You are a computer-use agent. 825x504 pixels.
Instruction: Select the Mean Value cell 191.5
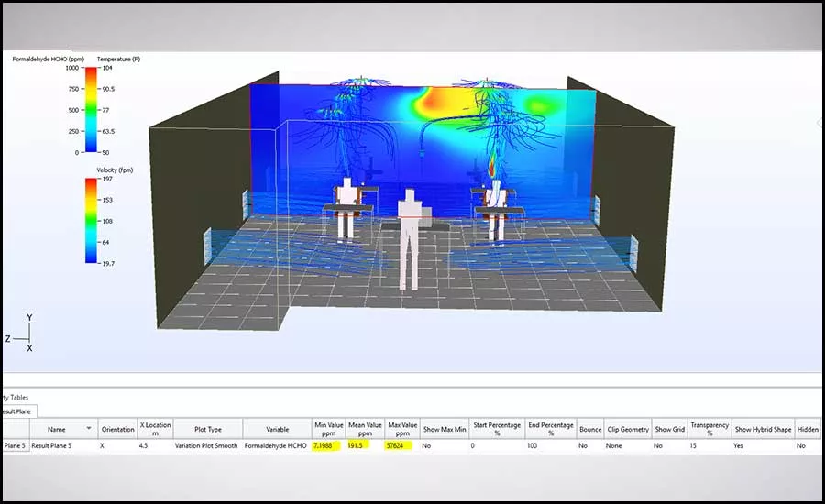365,445
